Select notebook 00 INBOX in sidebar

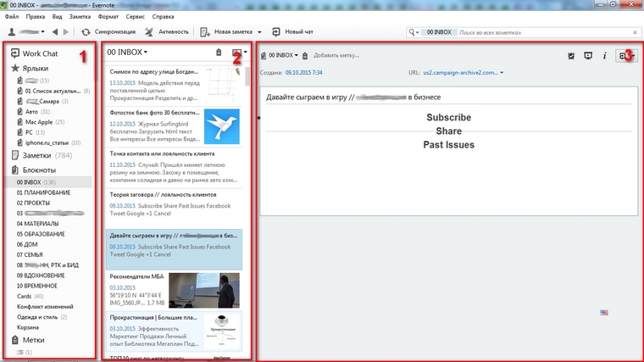pos(48,182)
